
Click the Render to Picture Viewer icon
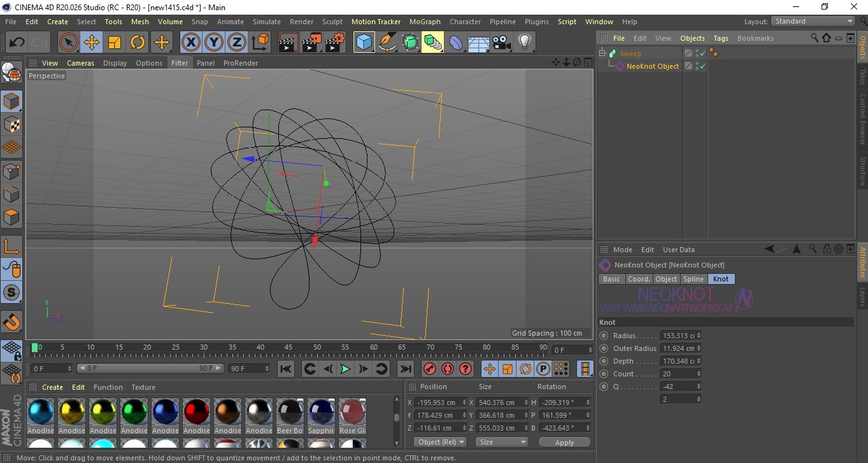point(311,43)
